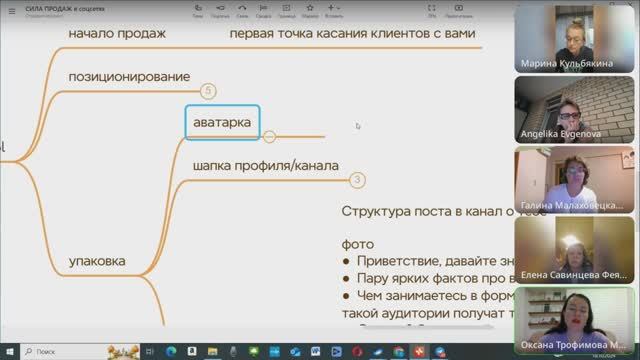This screenshot has height=360, width=640.
Task: Select Елена Савинцева video tile
Action: point(574,250)
